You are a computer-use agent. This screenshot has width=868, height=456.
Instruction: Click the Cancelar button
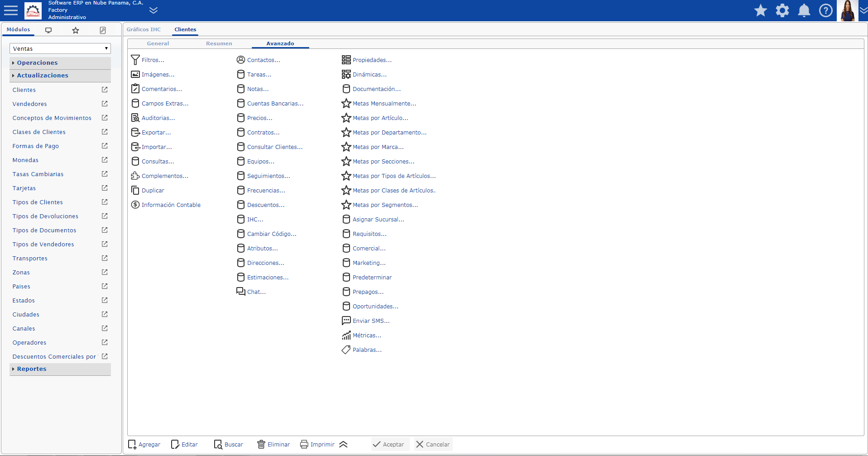tap(433, 444)
